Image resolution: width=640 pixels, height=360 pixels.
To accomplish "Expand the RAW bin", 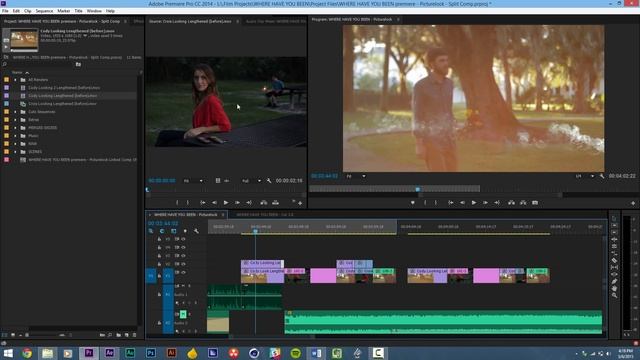I will tap(16, 144).
